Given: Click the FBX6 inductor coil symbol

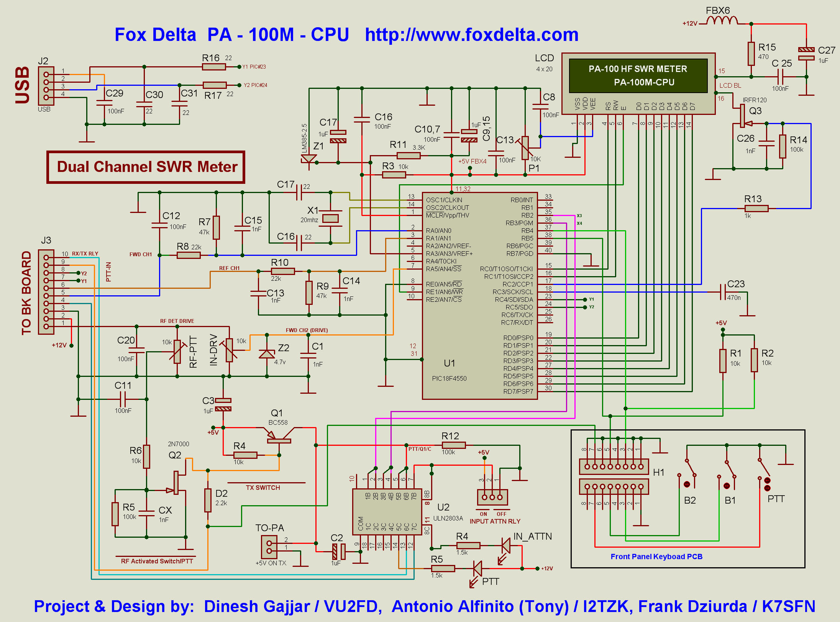Looking at the screenshot, I should pyautogui.click(x=722, y=20).
